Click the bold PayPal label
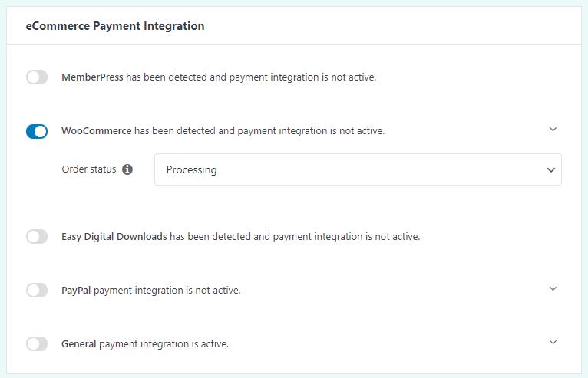This screenshot has height=378, width=588. pyautogui.click(x=76, y=291)
